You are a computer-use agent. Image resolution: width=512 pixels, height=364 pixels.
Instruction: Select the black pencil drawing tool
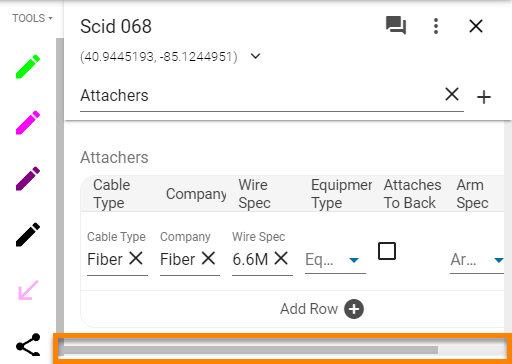click(28, 235)
